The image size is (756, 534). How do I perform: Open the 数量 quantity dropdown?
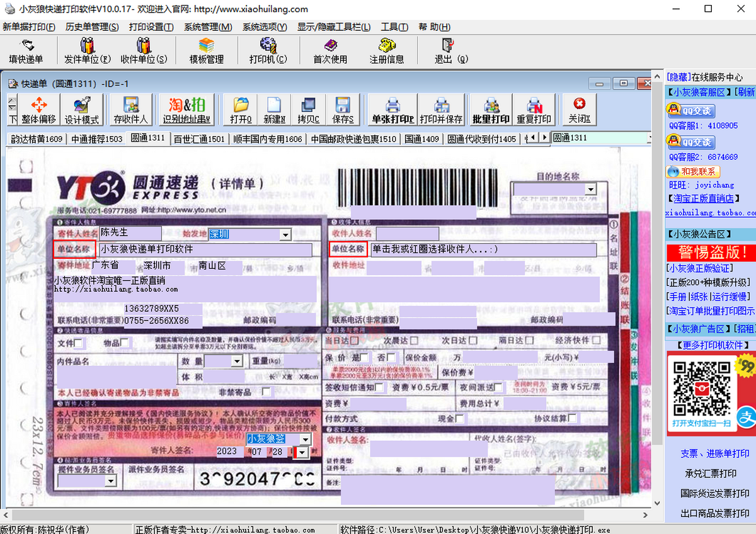tap(237, 361)
